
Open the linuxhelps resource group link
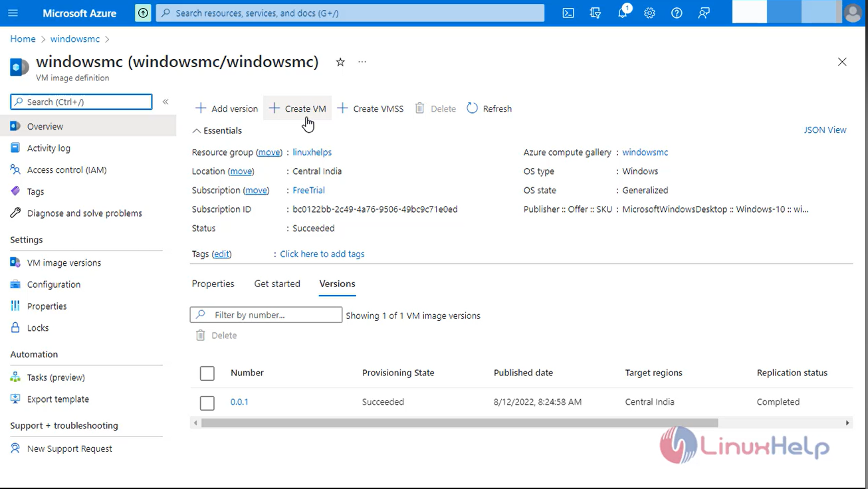point(312,152)
